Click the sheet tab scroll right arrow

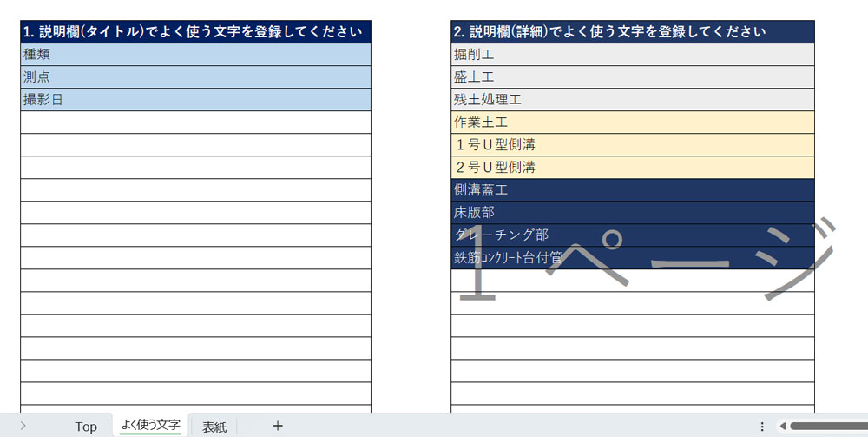point(23,426)
